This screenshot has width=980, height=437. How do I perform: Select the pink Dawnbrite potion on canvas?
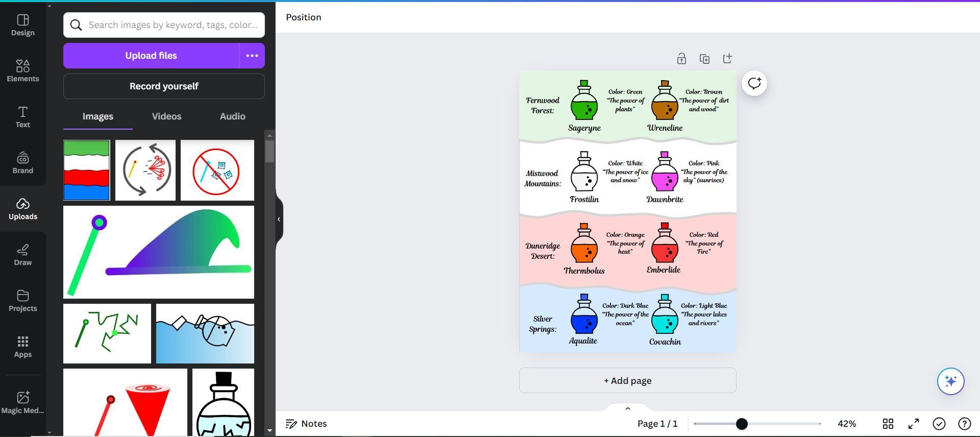coord(665,172)
